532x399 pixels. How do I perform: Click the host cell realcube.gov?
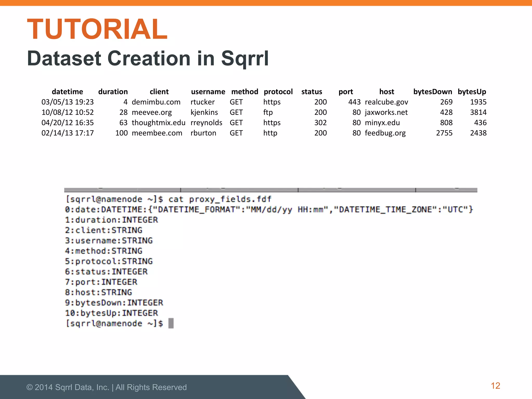[x=387, y=102]
